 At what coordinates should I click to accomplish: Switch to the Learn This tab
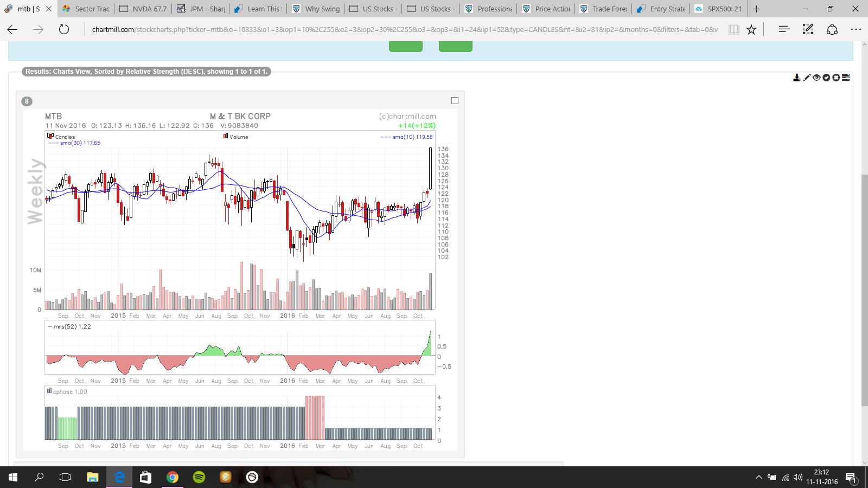click(x=258, y=9)
